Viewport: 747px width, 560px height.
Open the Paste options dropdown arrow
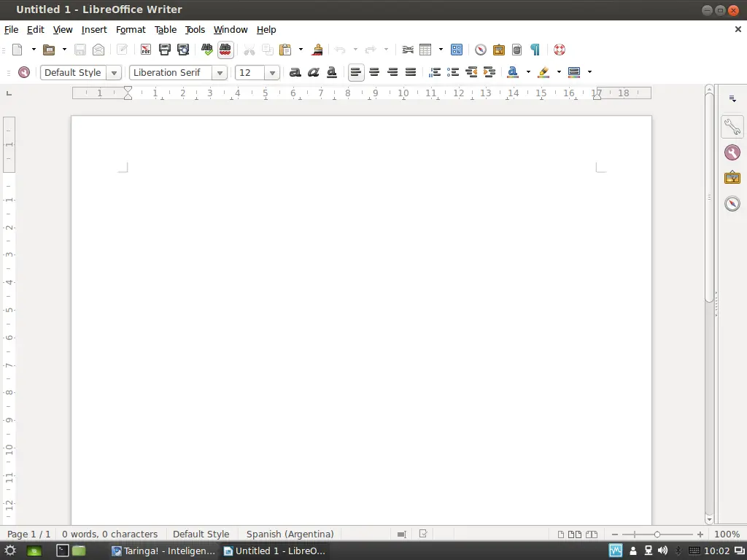301,49
